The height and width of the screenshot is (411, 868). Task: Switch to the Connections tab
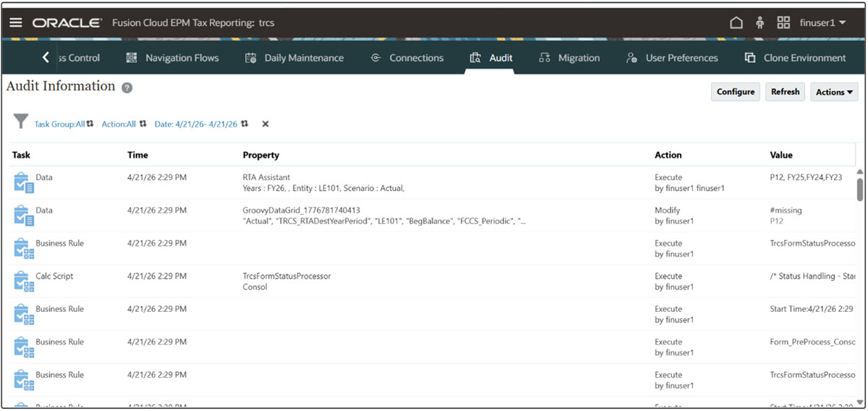coord(407,58)
